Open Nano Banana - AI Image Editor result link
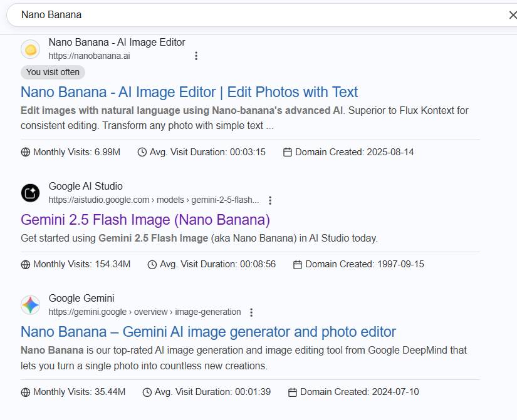 189,92
